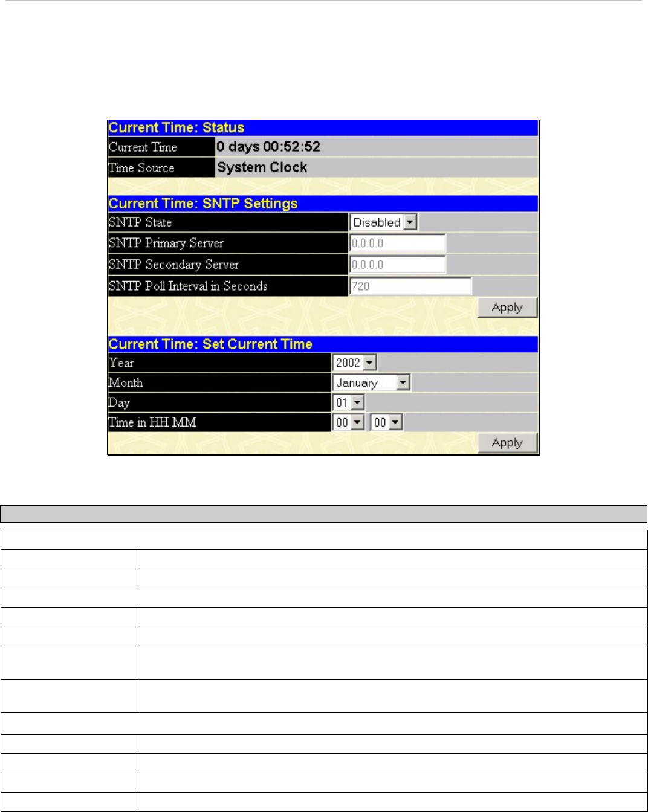
Task: Click the 'Time Source' label
Action: point(141,168)
